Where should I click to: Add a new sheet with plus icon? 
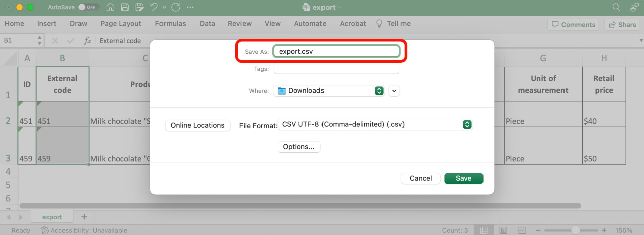[x=84, y=217]
